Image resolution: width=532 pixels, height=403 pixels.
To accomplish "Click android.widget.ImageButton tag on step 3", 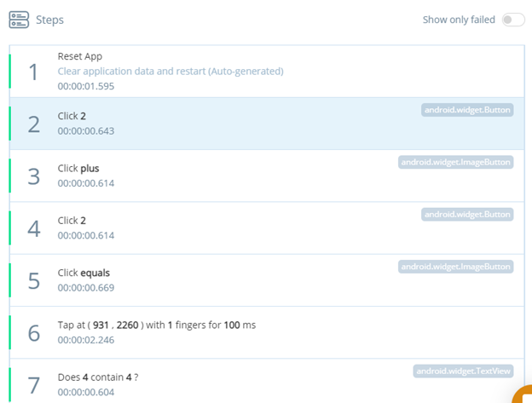I will 456,162.
